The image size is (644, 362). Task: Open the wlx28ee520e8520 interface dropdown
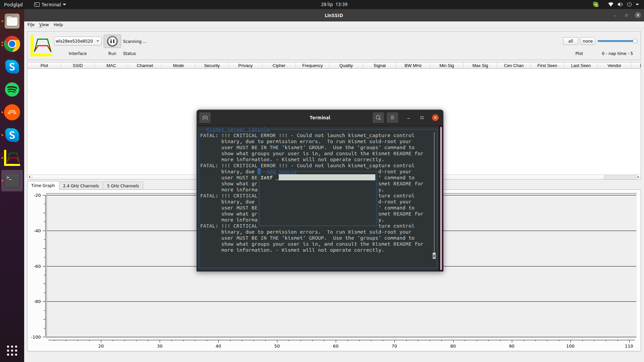[x=77, y=41]
